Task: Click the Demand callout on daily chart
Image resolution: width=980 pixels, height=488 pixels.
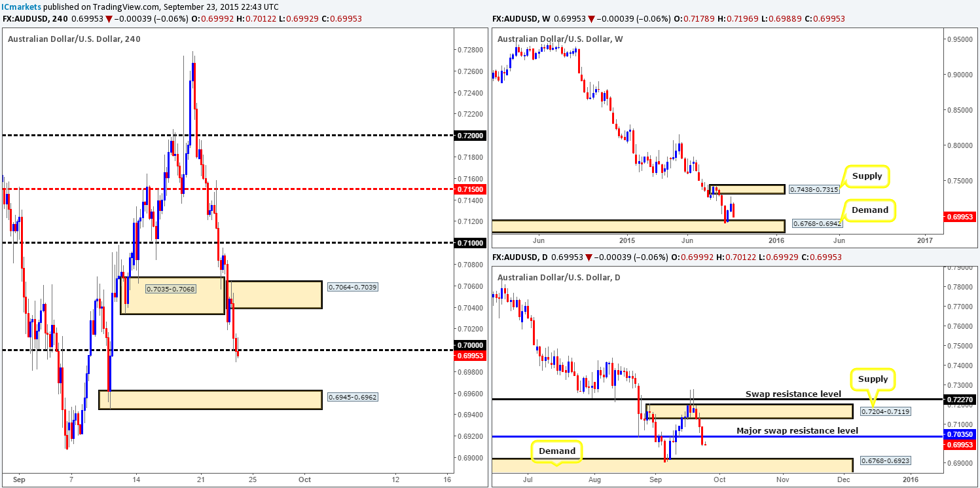Action: 557,451
